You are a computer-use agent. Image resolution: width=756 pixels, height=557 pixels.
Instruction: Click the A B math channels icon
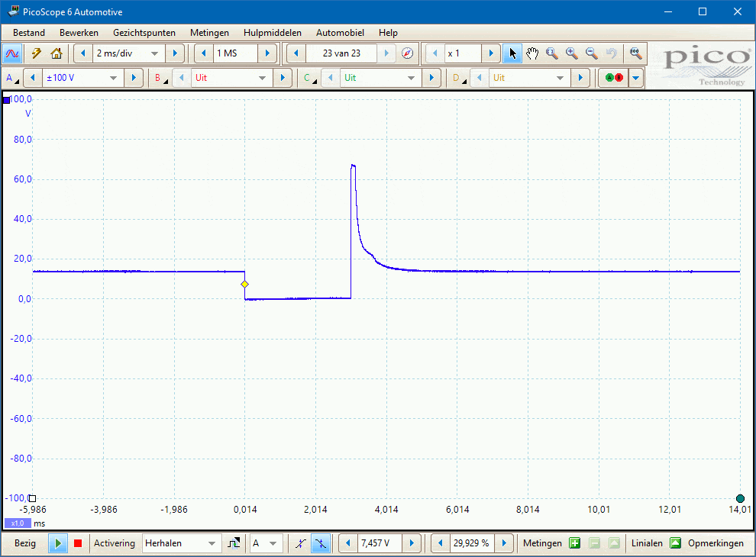point(614,78)
